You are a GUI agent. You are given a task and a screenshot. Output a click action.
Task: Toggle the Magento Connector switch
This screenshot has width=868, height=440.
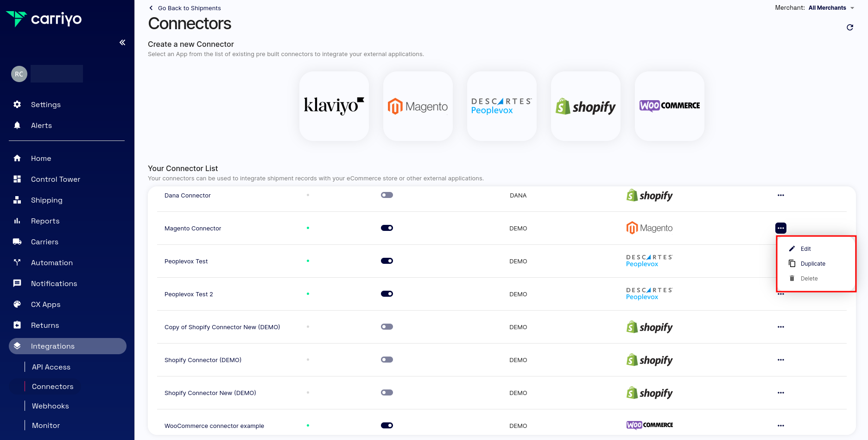(387, 228)
